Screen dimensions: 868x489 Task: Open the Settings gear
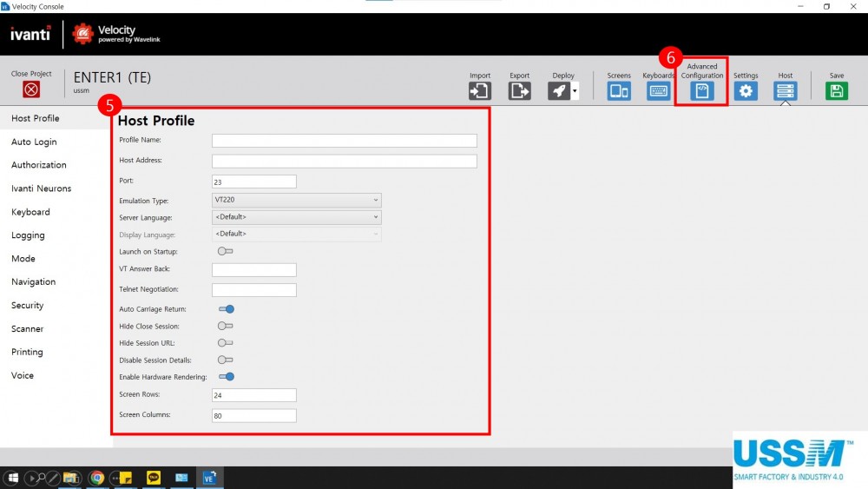[746, 91]
